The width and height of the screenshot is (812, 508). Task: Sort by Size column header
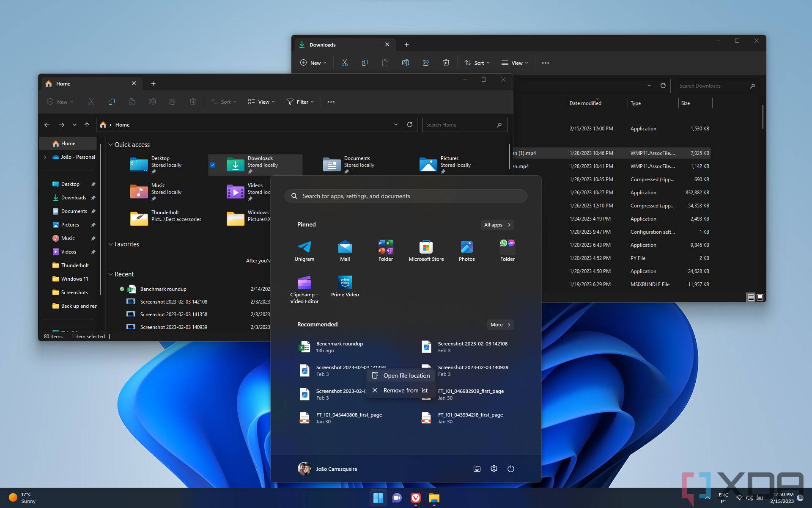tap(694, 103)
